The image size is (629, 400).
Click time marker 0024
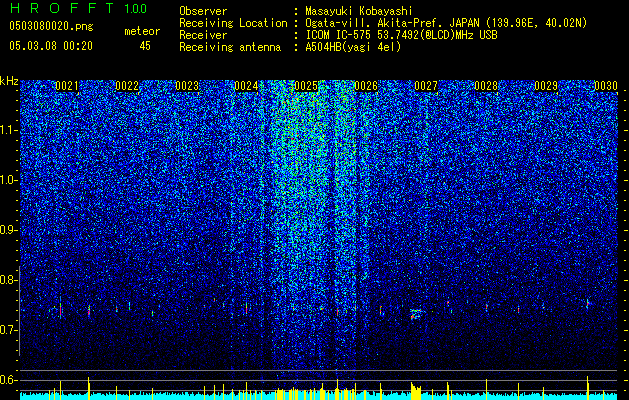246,86
